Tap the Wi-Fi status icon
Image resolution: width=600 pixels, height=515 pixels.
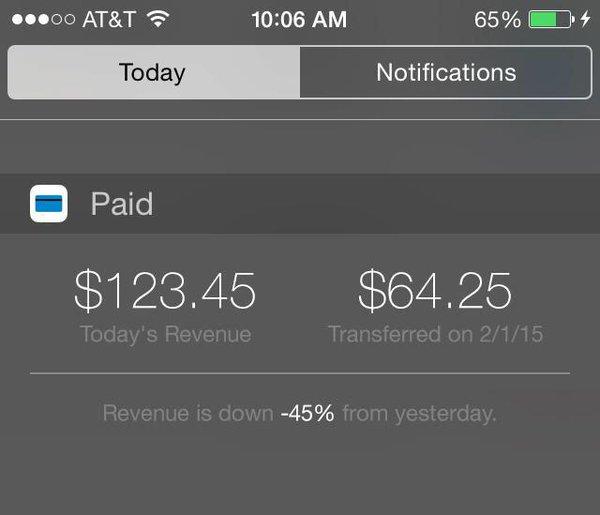click(158, 19)
